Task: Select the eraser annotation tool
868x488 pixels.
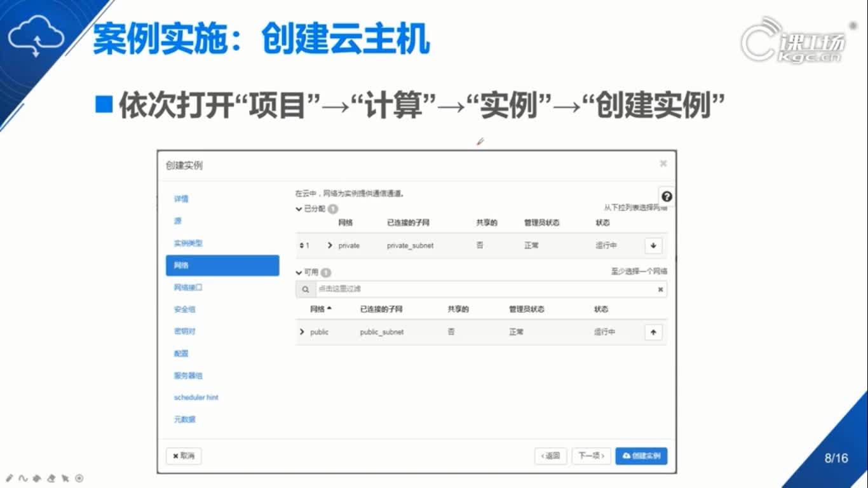Action: coord(51,477)
